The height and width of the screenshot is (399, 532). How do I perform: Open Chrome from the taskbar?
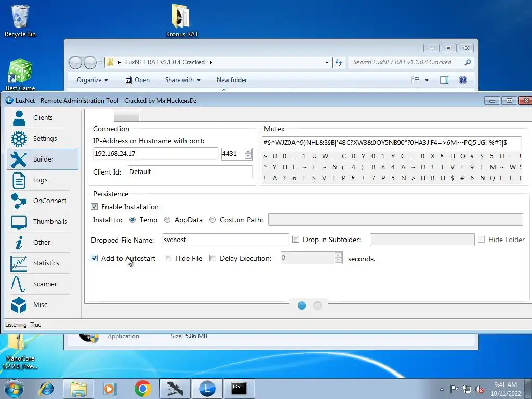click(x=142, y=389)
